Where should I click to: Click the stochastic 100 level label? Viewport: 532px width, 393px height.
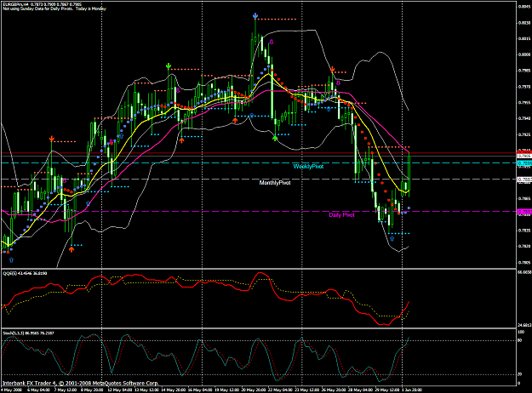pyautogui.click(x=521, y=332)
